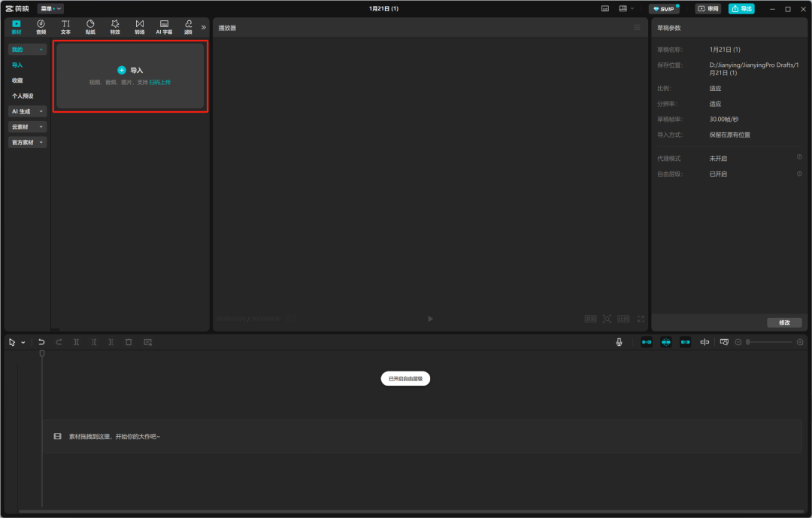812x518 pixels.
Task: Switch to the 文本 (Text) tab
Action: 65,27
